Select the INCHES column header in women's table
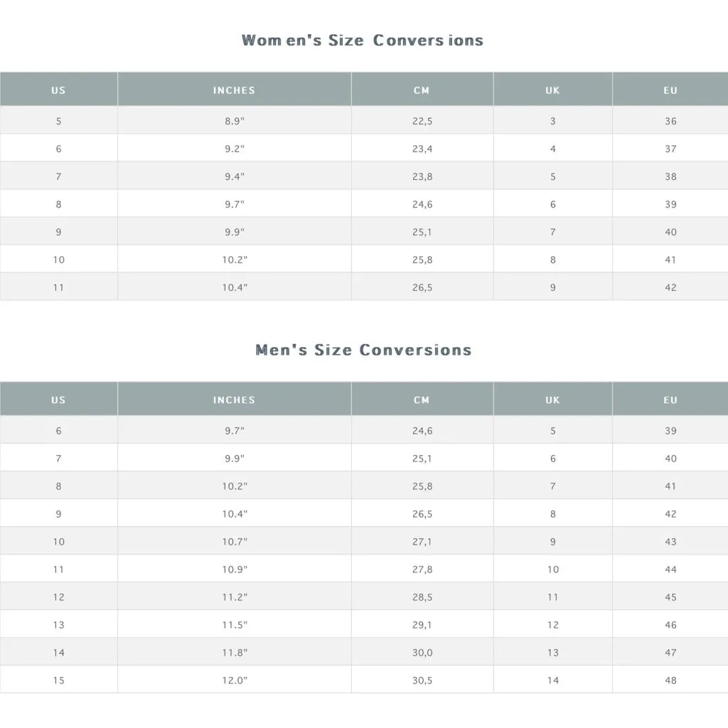728x728 pixels. pyautogui.click(x=235, y=90)
